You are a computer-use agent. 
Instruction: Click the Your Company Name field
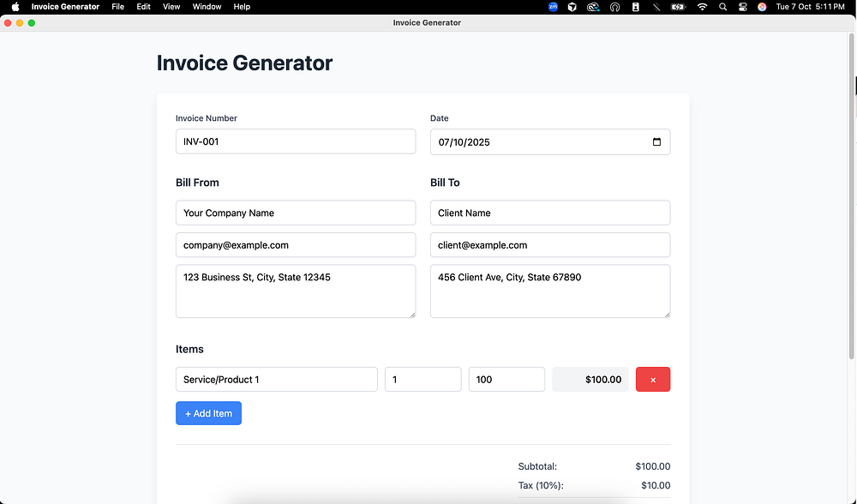coord(296,213)
